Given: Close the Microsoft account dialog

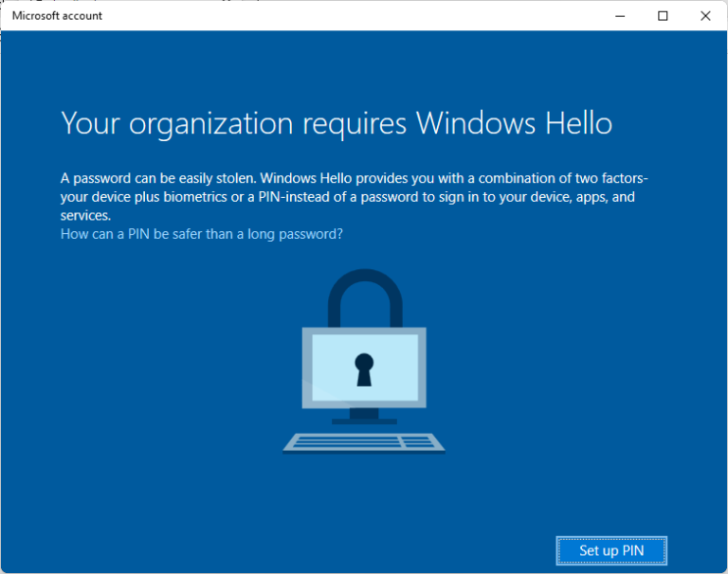Looking at the screenshot, I should coord(705,15).
